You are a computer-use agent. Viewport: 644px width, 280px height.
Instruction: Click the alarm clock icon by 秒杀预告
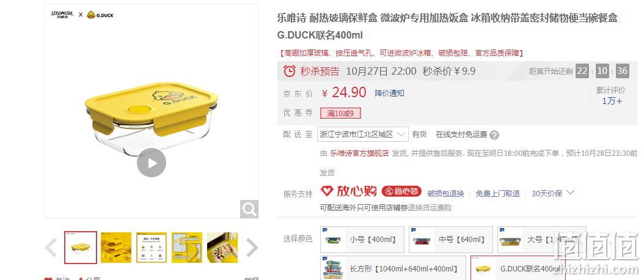pyautogui.click(x=290, y=71)
